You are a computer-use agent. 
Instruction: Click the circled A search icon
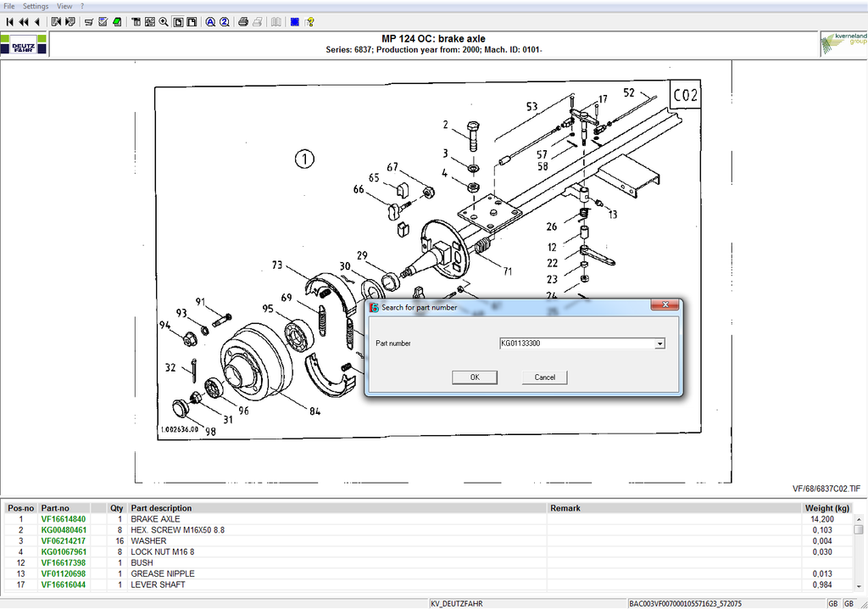(210, 21)
